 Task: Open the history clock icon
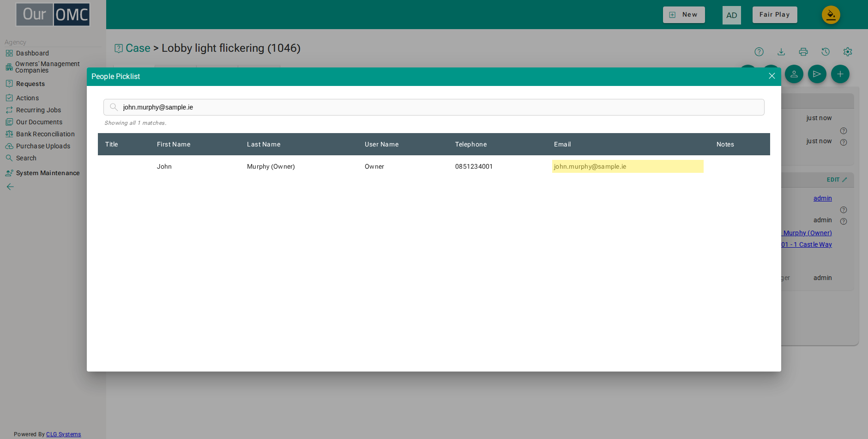click(x=826, y=52)
